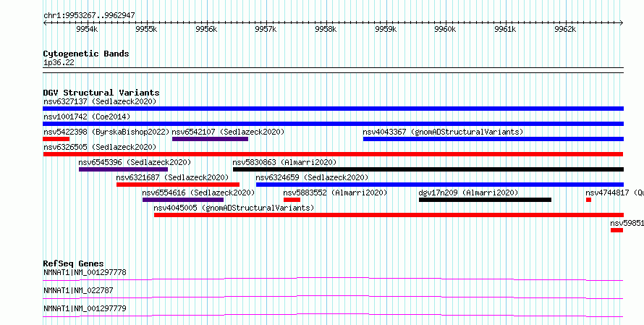Open the nsv5830863 (Almarri2020) black bar
Image resolution: width=644 pixels, height=325 pixels.
(428, 169)
